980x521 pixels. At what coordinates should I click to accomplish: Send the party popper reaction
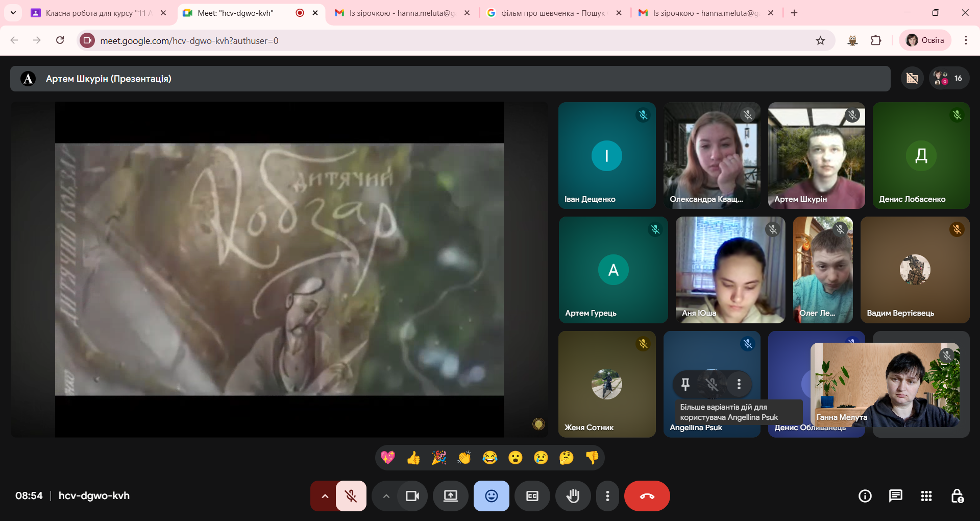(439, 458)
